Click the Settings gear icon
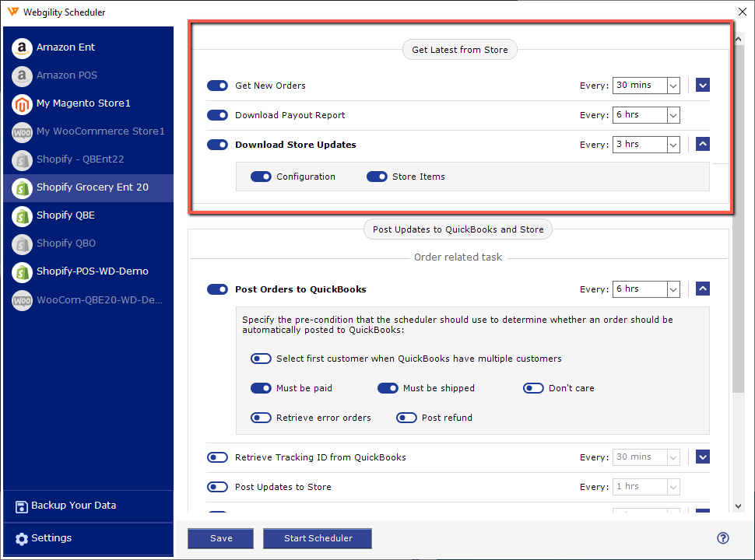Viewport: 755px width, 560px height. click(x=21, y=538)
